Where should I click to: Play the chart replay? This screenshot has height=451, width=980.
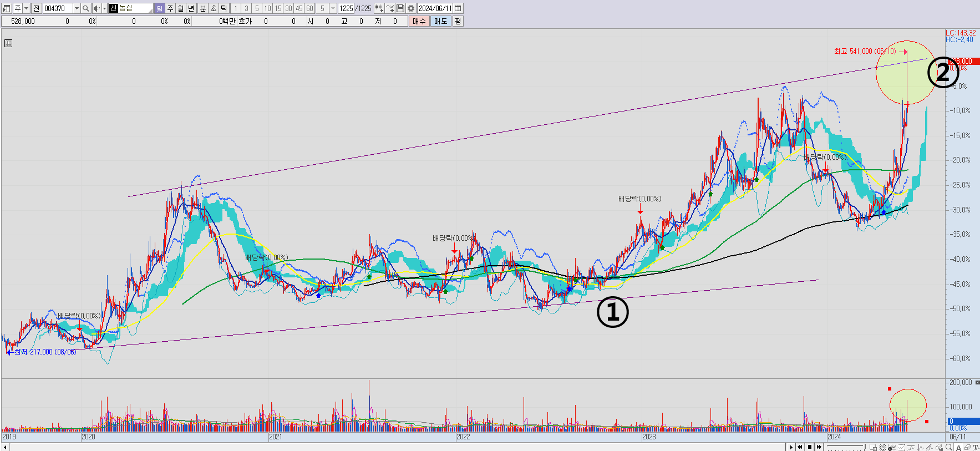791,447
